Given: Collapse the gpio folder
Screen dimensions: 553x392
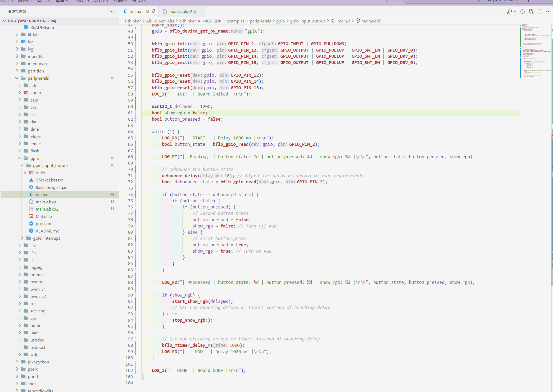Looking at the screenshot, I should pos(20,158).
